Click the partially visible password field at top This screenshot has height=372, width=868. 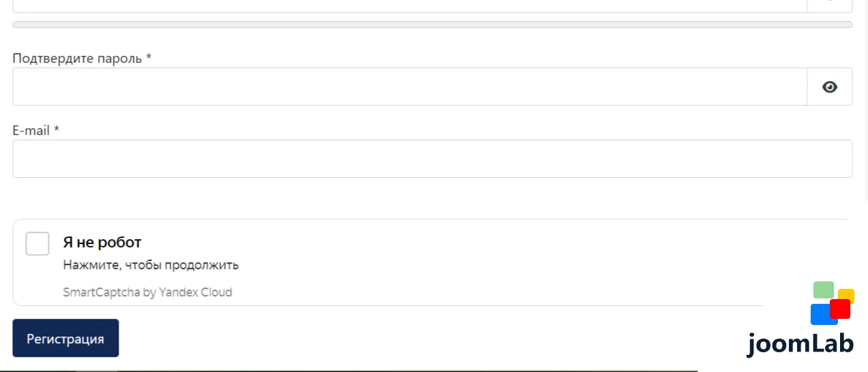pos(410,5)
